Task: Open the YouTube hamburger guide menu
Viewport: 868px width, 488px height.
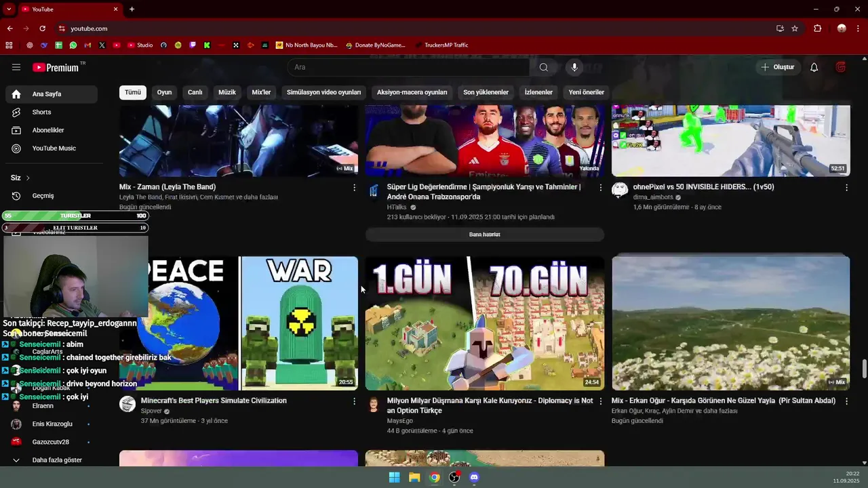Action: pyautogui.click(x=16, y=67)
